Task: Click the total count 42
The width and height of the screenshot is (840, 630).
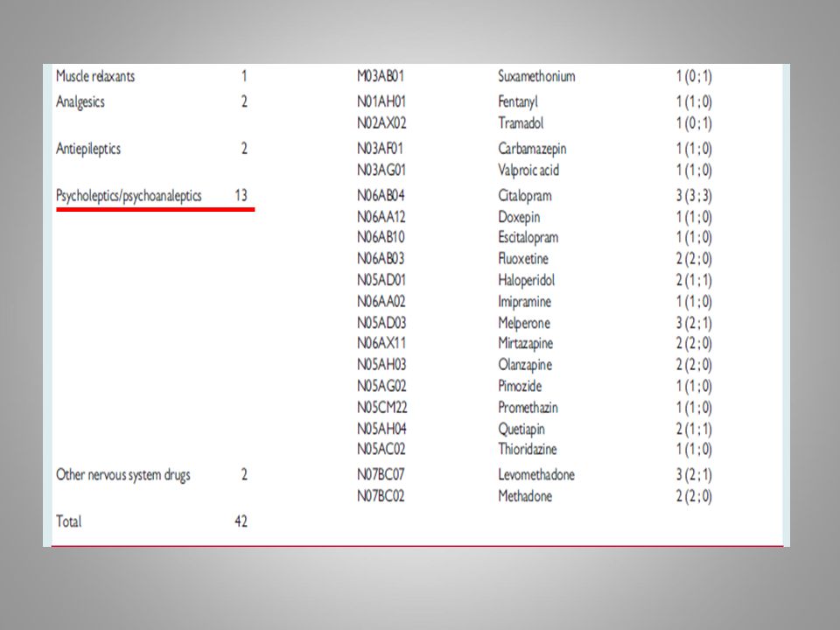Action: 241,521
